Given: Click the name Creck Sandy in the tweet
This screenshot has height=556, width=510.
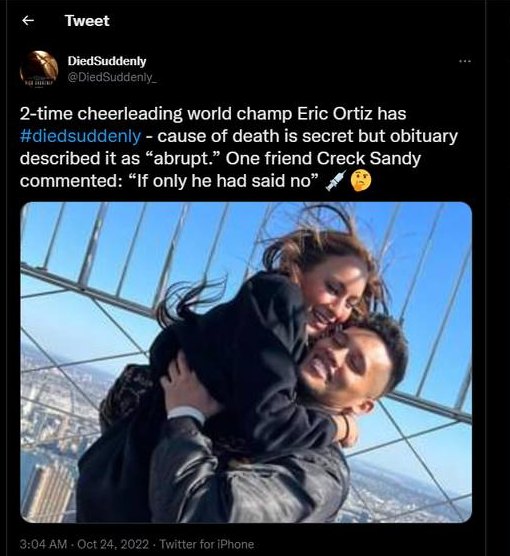Looking at the screenshot, I should (x=368, y=159).
